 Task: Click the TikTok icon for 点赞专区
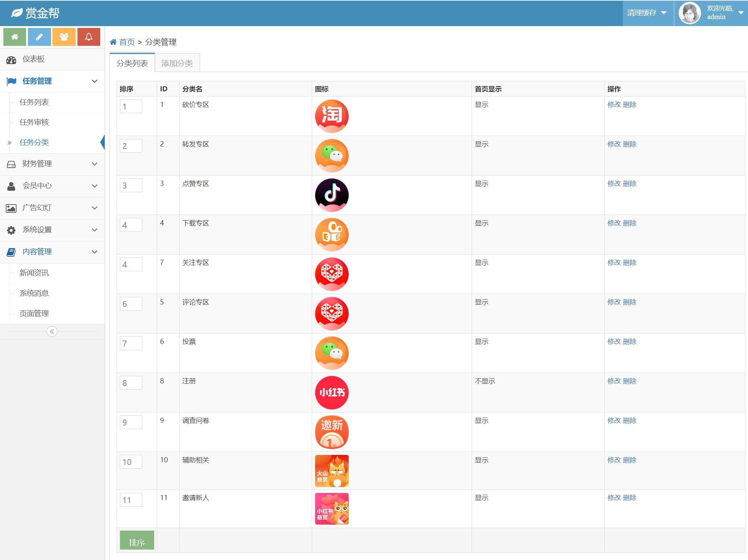[332, 195]
